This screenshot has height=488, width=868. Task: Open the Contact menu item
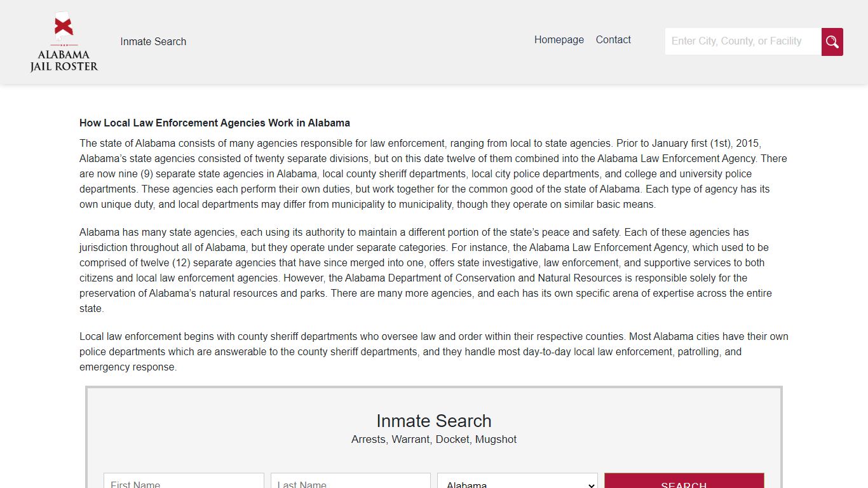coord(613,39)
